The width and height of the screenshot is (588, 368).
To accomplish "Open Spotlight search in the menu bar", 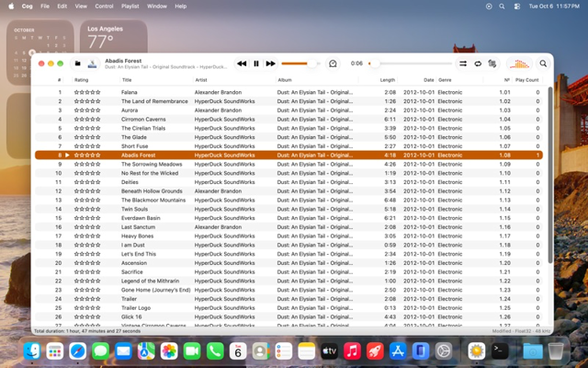I will pyautogui.click(x=502, y=6).
